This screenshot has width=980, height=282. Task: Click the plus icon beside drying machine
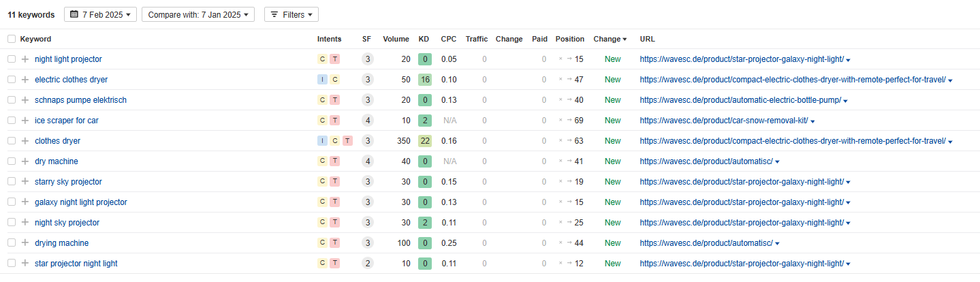(x=25, y=243)
